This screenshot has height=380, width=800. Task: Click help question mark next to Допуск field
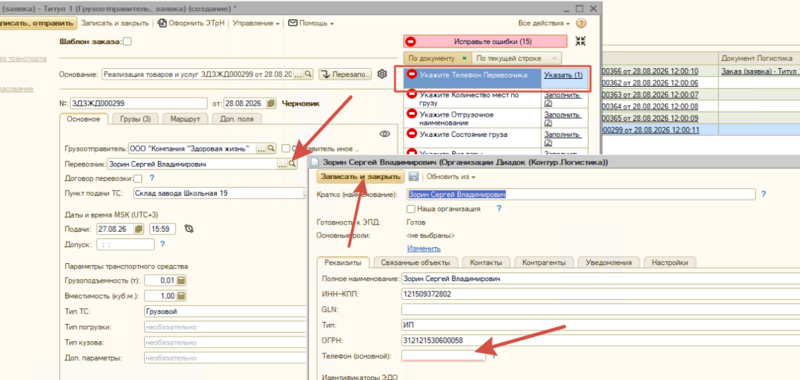[162, 244]
